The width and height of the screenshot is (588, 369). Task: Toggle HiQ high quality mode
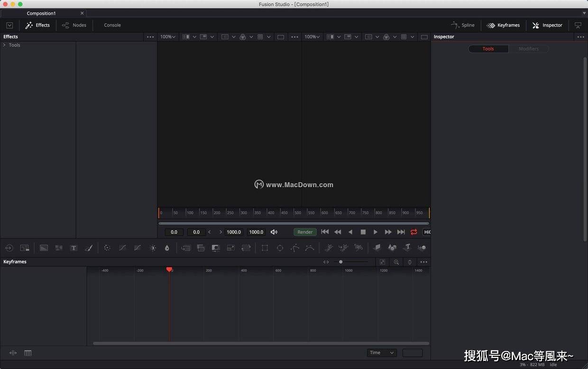tap(427, 232)
